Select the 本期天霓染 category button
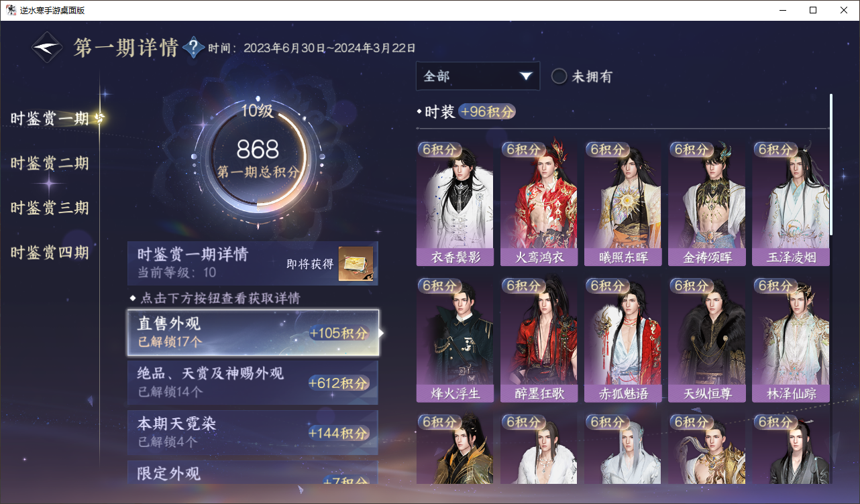Image resolution: width=860 pixels, height=504 pixels. pos(253,433)
